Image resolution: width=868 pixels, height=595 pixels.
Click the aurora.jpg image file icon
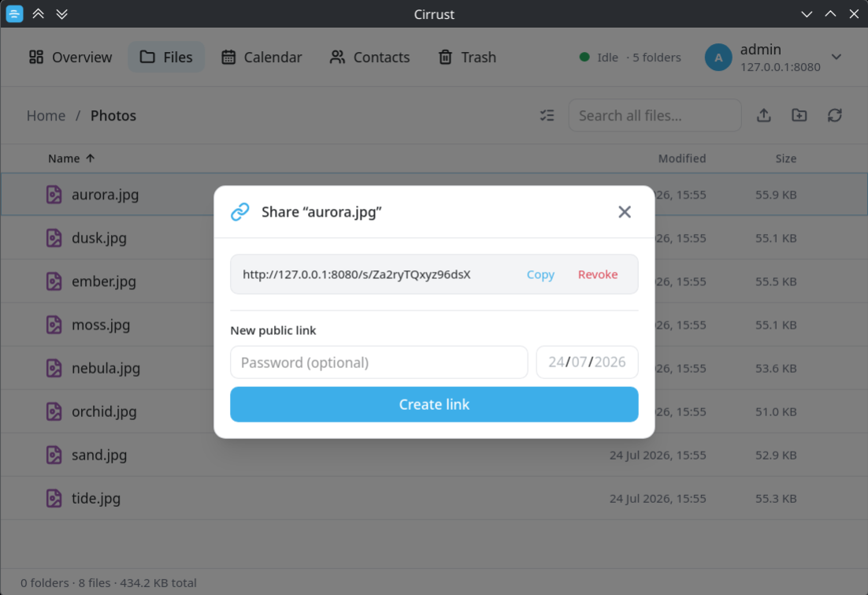coord(54,195)
